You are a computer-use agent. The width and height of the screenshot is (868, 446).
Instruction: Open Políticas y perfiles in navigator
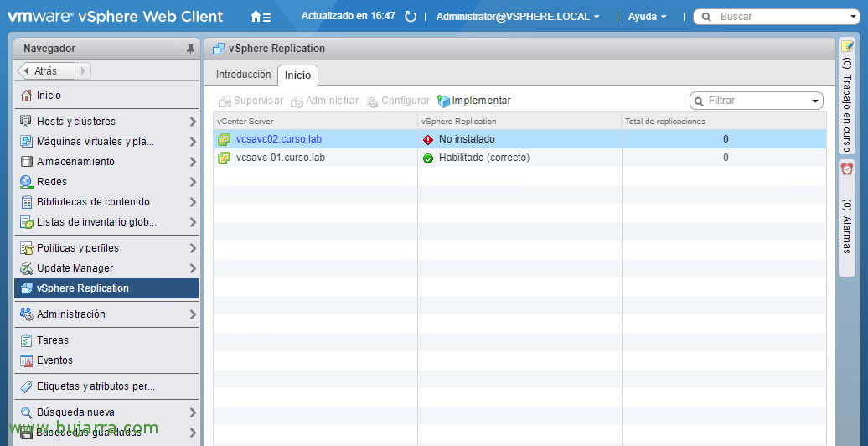pyautogui.click(x=107, y=247)
